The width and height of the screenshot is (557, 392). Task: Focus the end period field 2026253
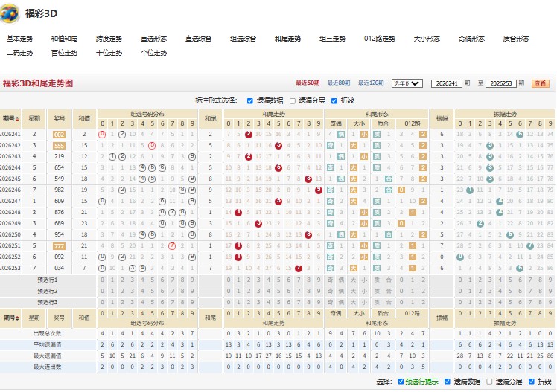pyautogui.click(x=501, y=83)
